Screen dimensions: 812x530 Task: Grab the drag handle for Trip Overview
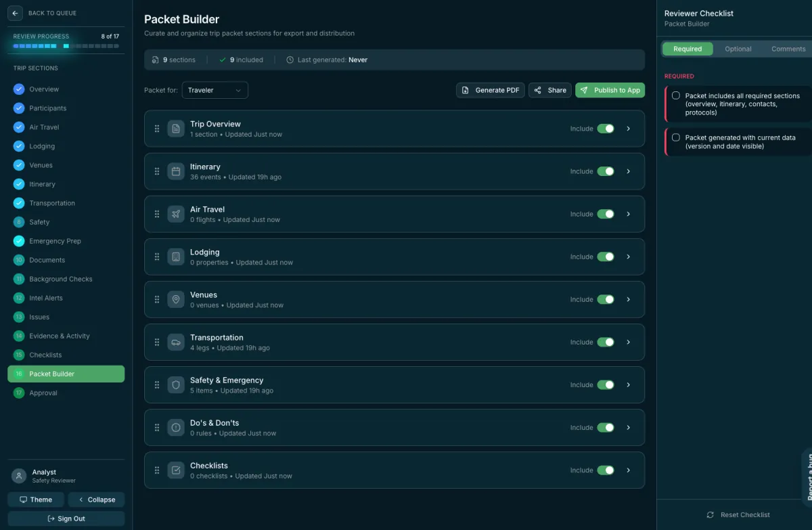pos(157,129)
